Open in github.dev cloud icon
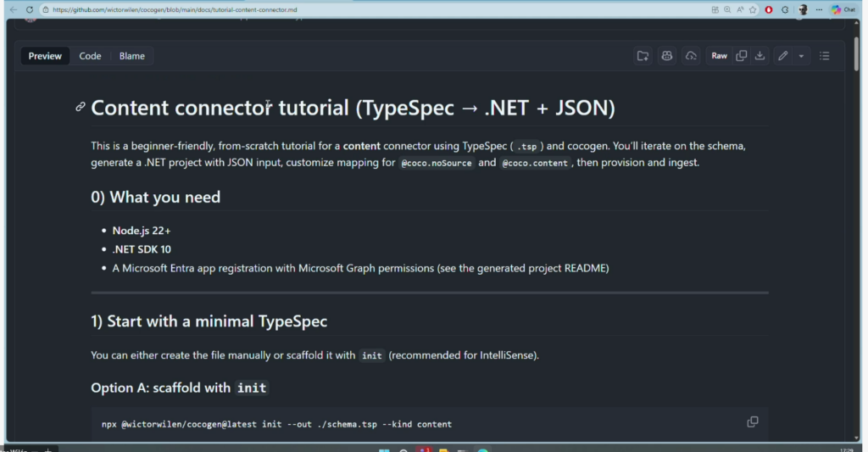This screenshot has height=452, width=868. (x=691, y=56)
